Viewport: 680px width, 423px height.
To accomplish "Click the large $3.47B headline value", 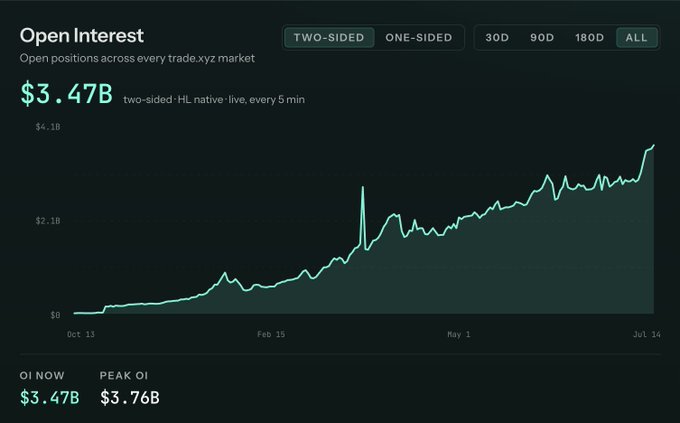I will coord(66,93).
